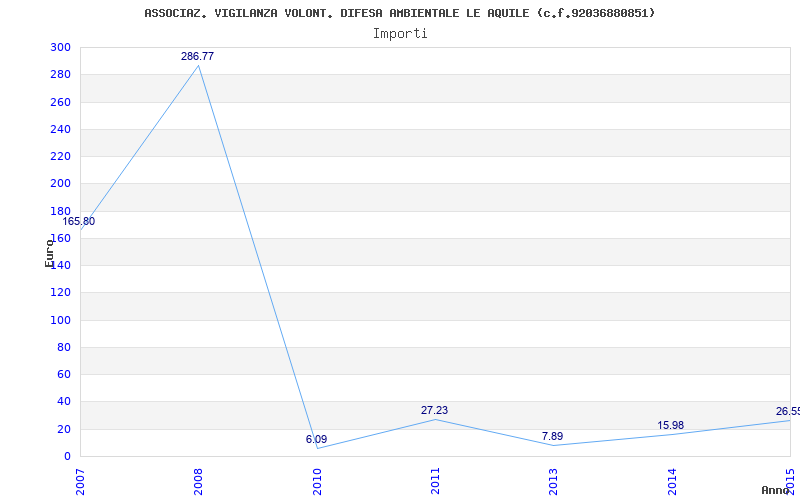Click the 200 y-axis tick label
This screenshot has height=500, width=800.
tap(61, 184)
